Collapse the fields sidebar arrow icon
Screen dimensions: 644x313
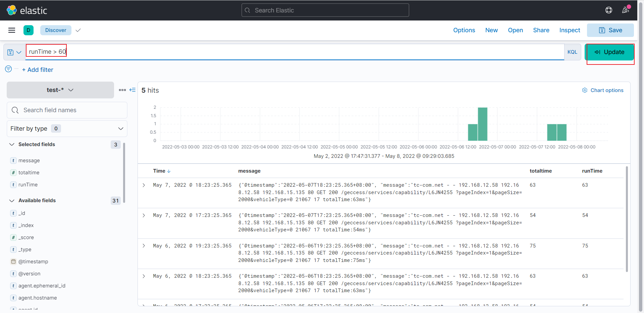132,90
